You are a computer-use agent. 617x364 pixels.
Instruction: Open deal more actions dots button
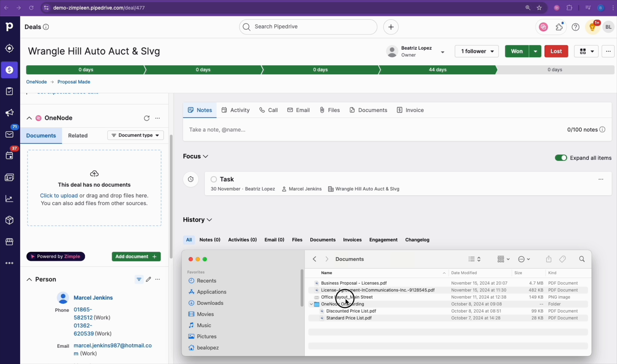608,51
